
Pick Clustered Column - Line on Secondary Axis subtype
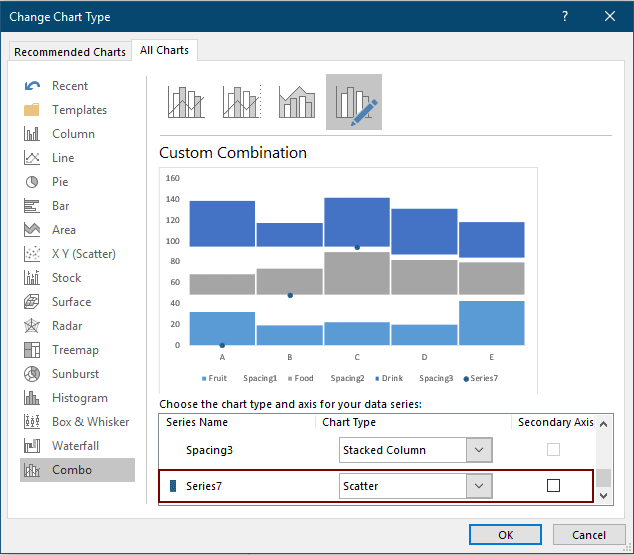(242, 102)
